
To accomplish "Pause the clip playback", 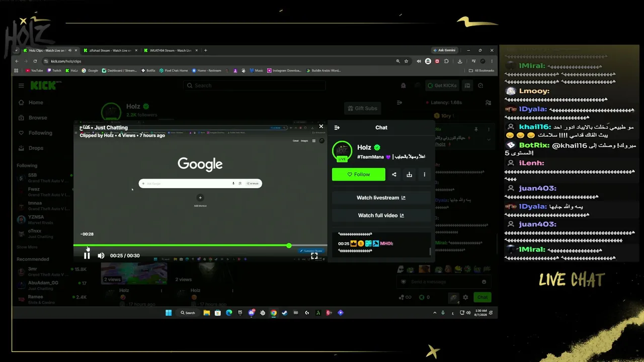I will pos(87,255).
